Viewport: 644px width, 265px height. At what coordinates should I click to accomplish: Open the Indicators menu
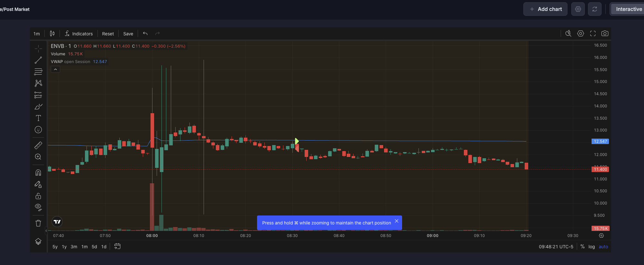(x=79, y=34)
